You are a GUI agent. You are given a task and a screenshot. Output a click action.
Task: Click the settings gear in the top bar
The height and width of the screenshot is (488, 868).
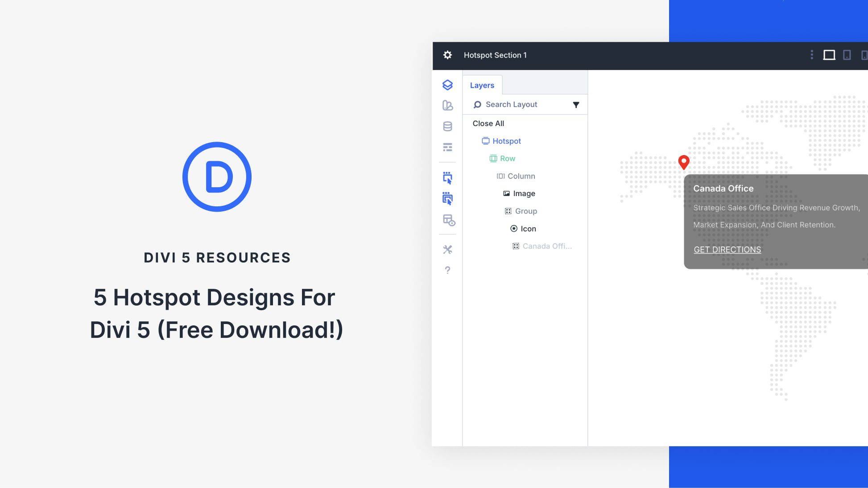(x=447, y=55)
